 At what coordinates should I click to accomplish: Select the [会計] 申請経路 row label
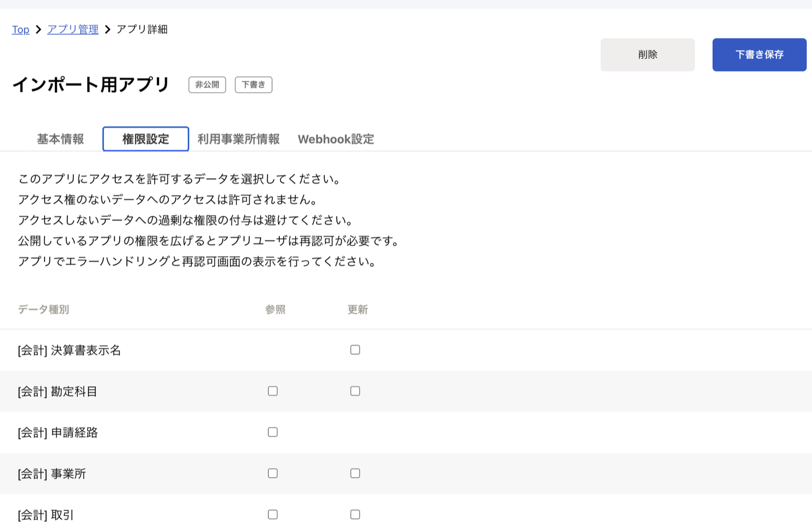pyautogui.click(x=58, y=433)
